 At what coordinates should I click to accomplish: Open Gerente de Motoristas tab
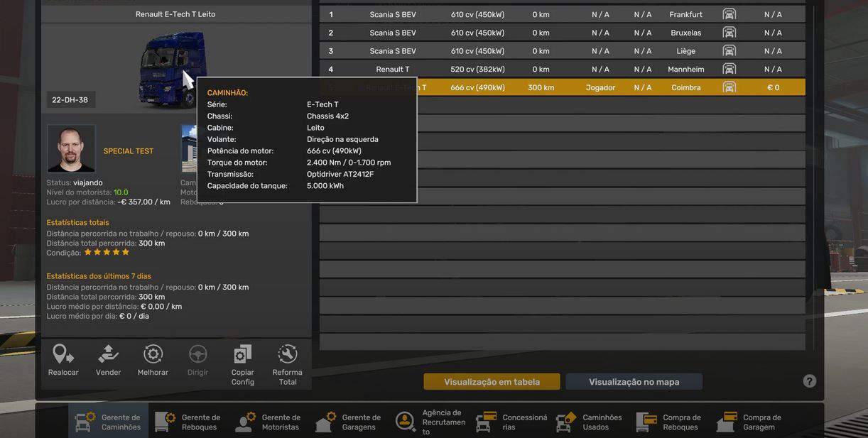(268, 422)
